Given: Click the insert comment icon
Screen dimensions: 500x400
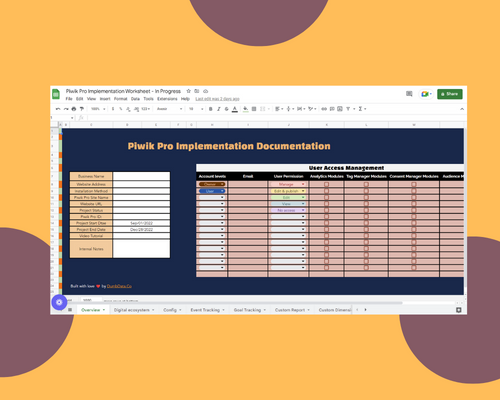Looking at the screenshot, I should tap(332, 109).
